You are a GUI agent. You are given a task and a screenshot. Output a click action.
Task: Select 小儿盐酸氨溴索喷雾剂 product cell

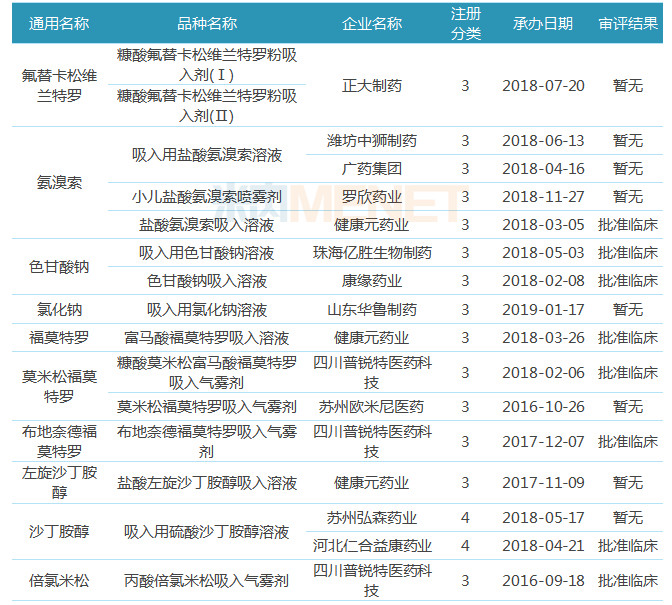(207, 197)
